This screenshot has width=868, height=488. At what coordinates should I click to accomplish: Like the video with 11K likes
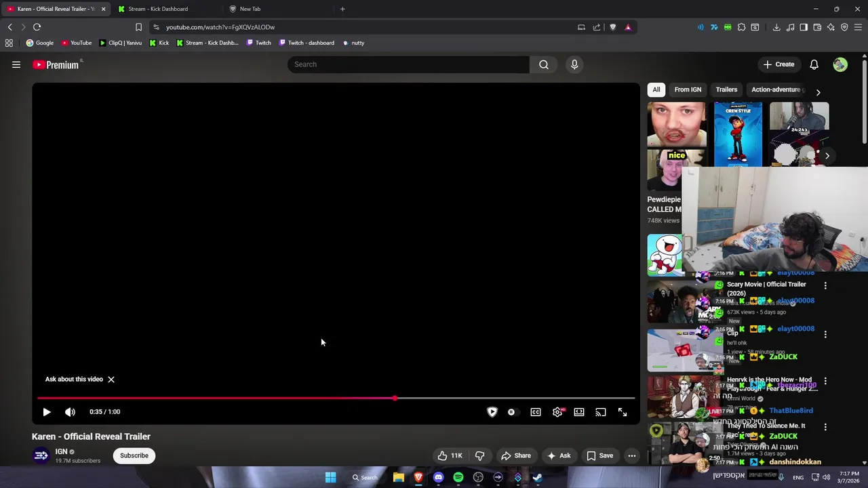click(450, 455)
